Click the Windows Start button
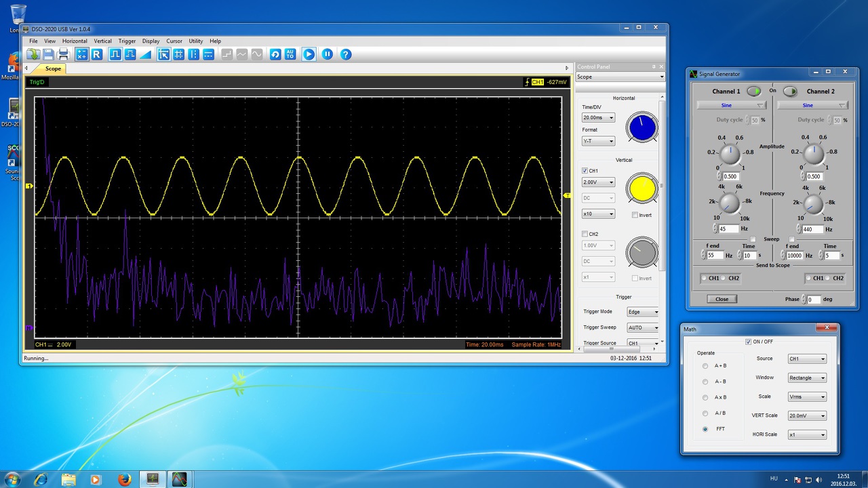This screenshot has height=488, width=868. [12, 479]
